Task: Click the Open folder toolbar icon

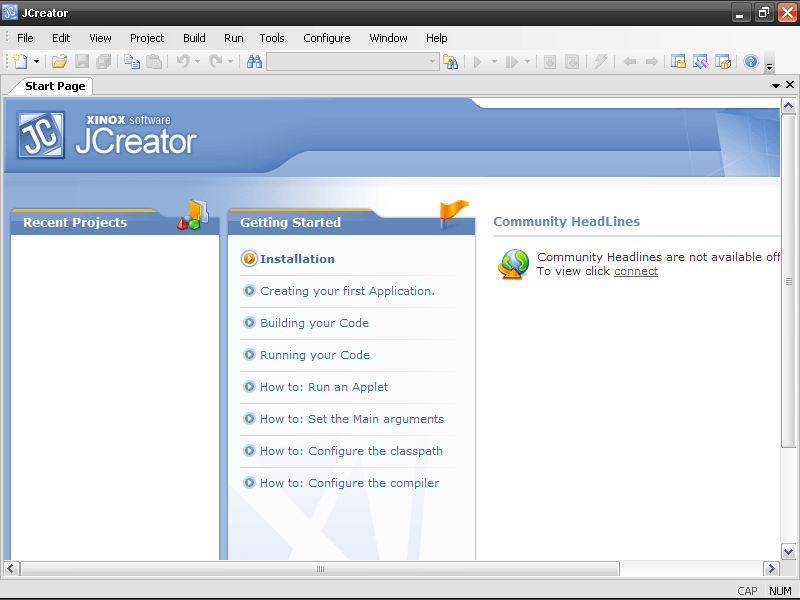Action: click(x=59, y=62)
